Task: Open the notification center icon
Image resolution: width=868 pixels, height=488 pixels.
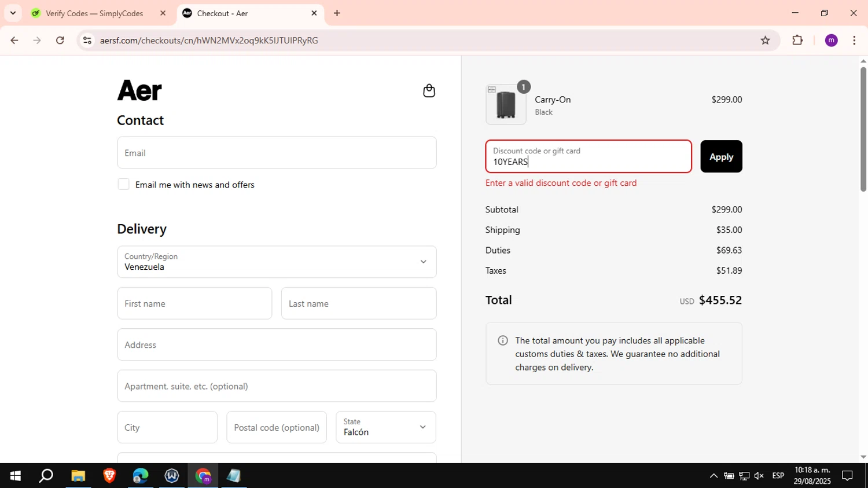Action: click(x=848, y=476)
